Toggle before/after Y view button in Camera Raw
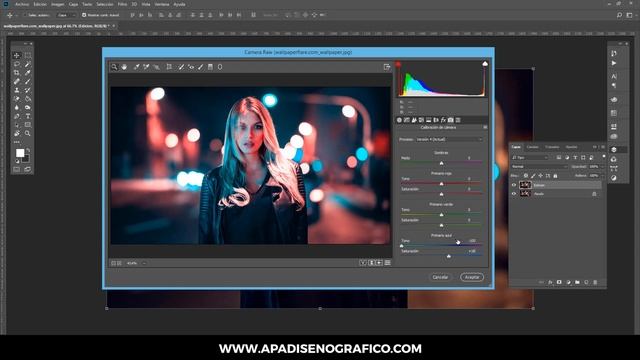This screenshot has height=360, width=640. point(362,263)
